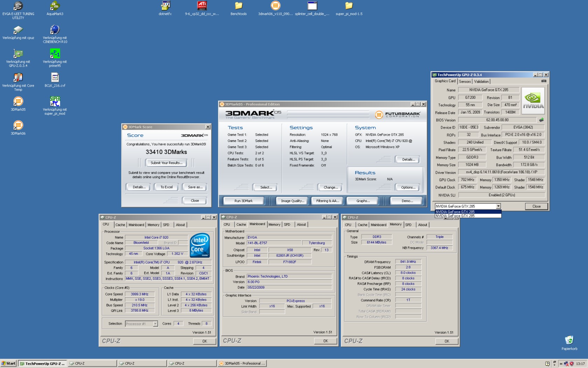588x368 pixels.
Task: Click Details button in 3DMark Score window
Action: (x=139, y=187)
